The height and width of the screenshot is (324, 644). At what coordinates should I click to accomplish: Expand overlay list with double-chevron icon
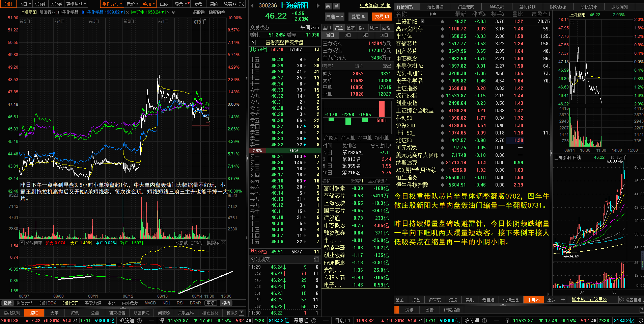(174, 12)
